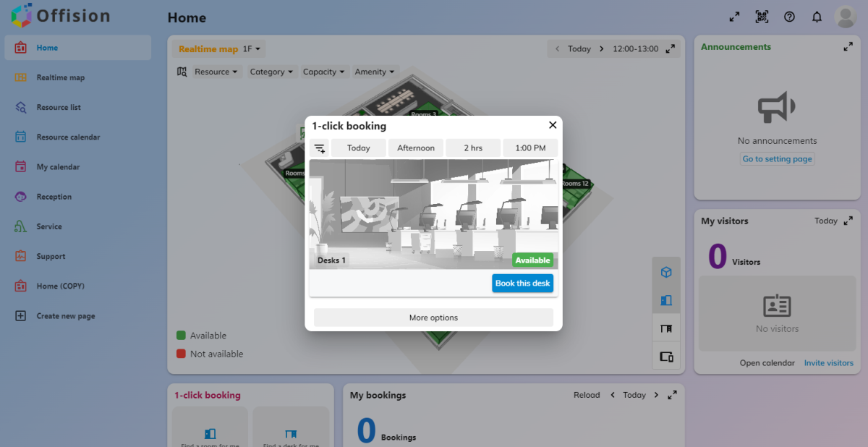
Task: Click the fullscreen expand icon in the header
Action: [734, 17]
